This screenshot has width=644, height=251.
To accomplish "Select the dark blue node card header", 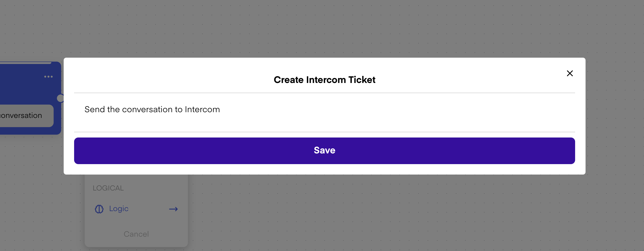I will pyautogui.click(x=23, y=83).
